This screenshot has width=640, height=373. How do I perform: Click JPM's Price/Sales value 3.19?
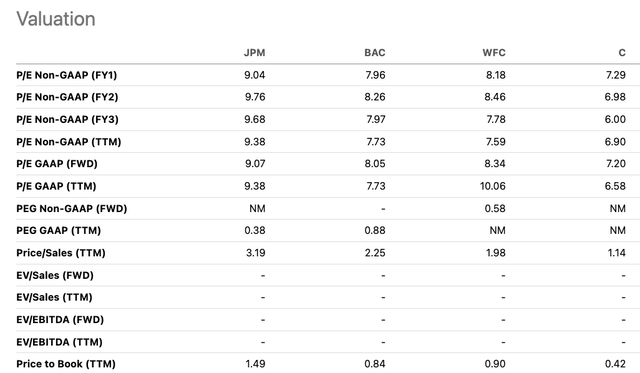[x=256, y=253]
